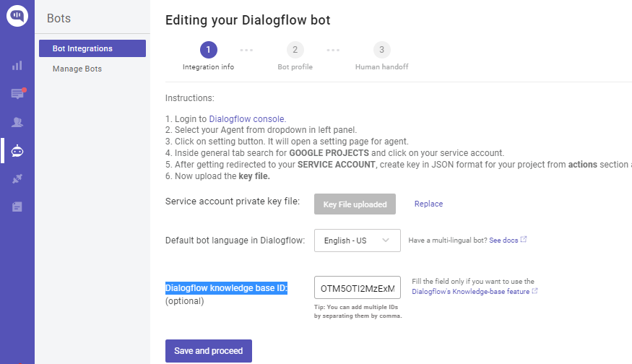The height and width of the screenshot is (364, 632).
Task: Jump to step 2 Bot profile
Action: point(295,50)
